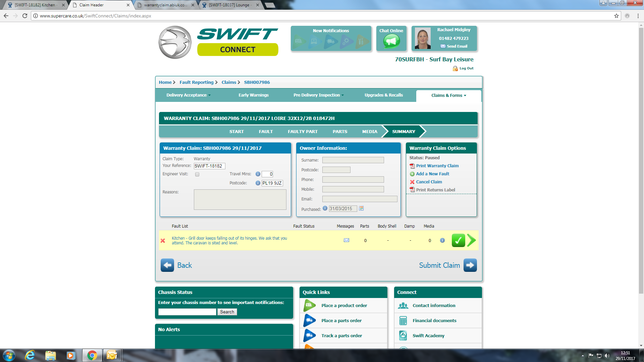Click the Add a New Fault link
Image resolution: width=644 pixels, height=362 pixels.
[432, 174]
